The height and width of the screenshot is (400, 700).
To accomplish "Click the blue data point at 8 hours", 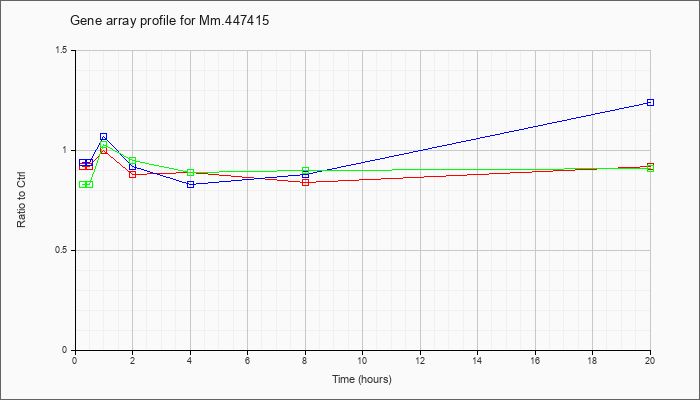I will [x=305, y=175].
